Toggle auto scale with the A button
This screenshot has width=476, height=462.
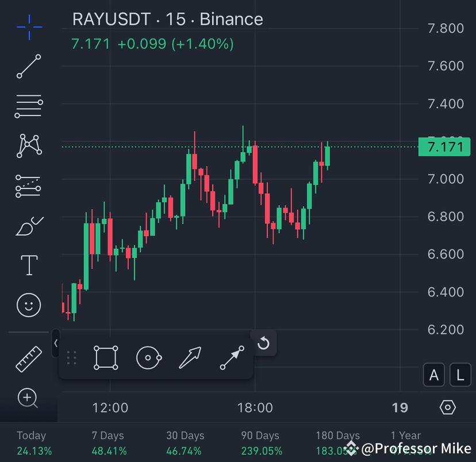(434, 375)
